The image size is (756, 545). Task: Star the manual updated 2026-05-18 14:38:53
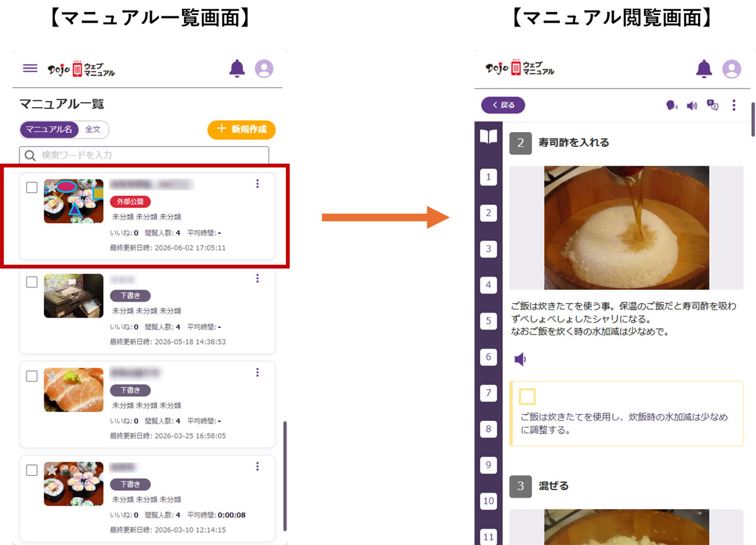(x=52, y=282)
